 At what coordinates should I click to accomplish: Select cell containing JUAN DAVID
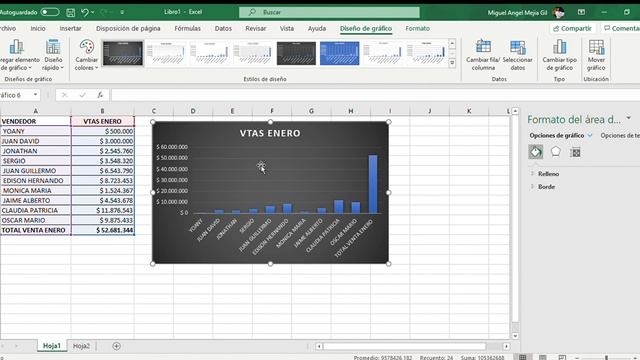[36, 141]
